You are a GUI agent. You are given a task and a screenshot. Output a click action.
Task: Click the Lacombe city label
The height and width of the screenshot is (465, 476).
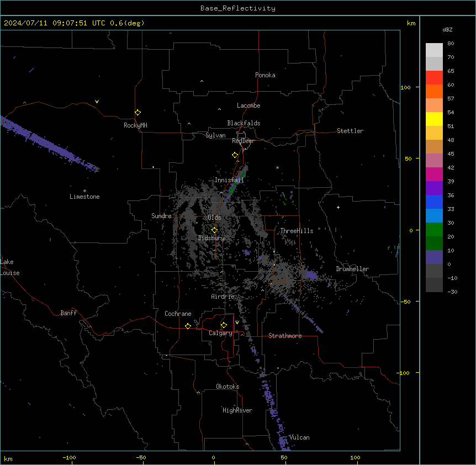248,105
